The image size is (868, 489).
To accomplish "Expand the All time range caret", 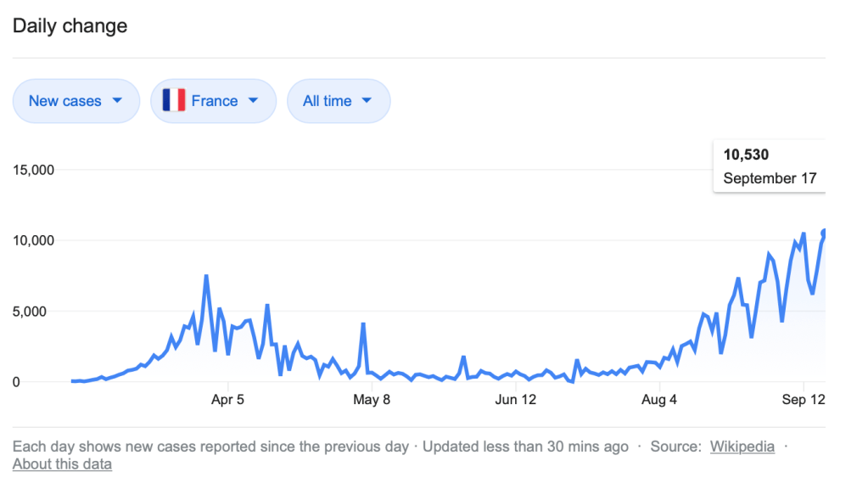I will pos(367,101).
